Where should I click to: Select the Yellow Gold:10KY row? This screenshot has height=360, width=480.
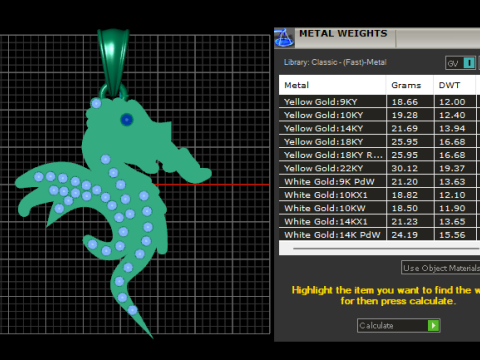point(379,115)
